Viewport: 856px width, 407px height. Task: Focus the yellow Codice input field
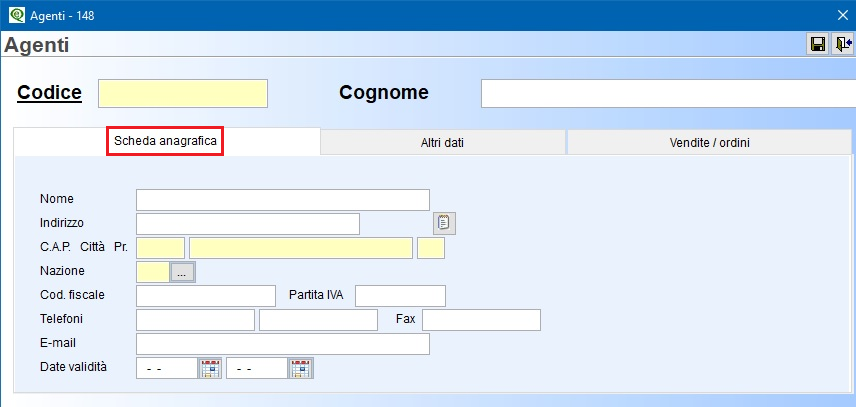pyautogui.click(x=183, y=93)
